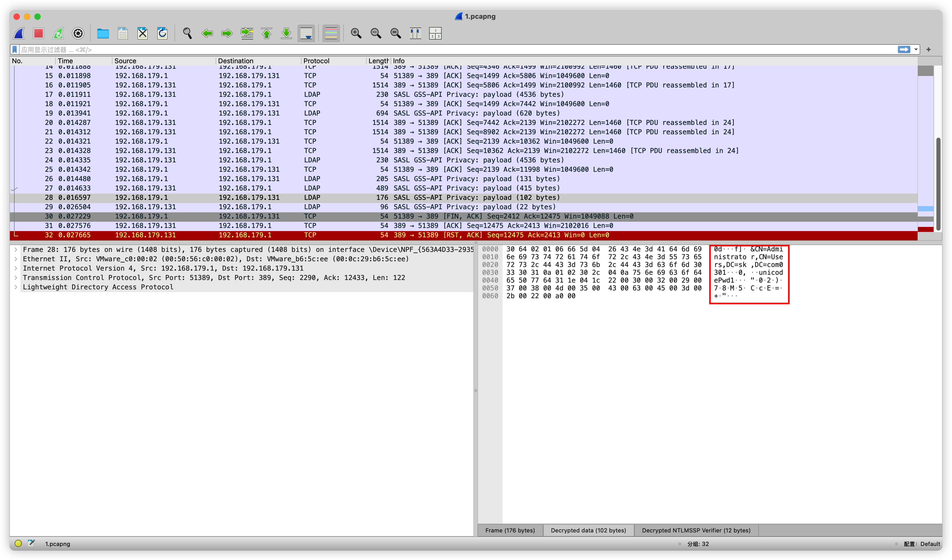952x560 pixels.
Task: Expand the Internet Protocol Version 4 row
Action: click(16, 269)
